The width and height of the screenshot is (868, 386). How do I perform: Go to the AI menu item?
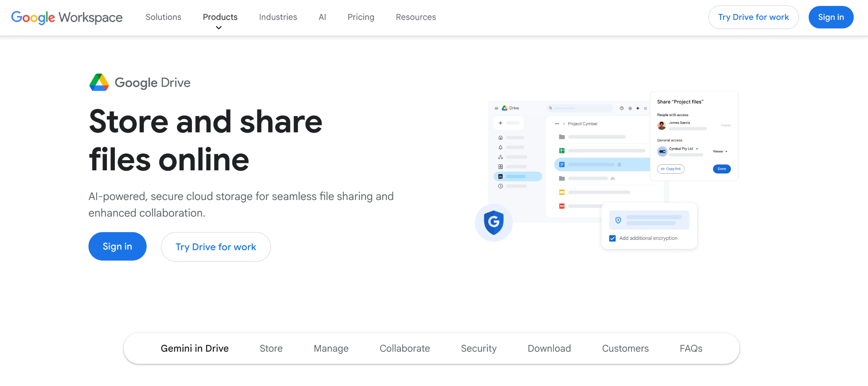coord(323,17)
